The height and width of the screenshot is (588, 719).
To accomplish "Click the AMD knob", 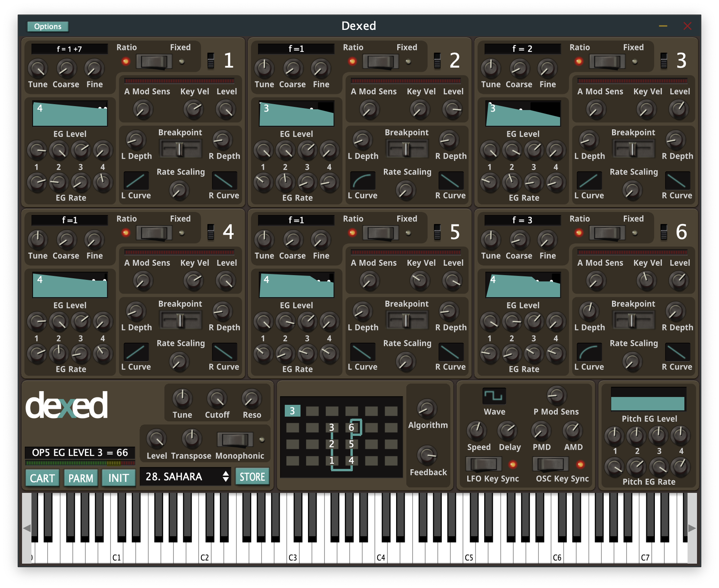I will 573,431.
